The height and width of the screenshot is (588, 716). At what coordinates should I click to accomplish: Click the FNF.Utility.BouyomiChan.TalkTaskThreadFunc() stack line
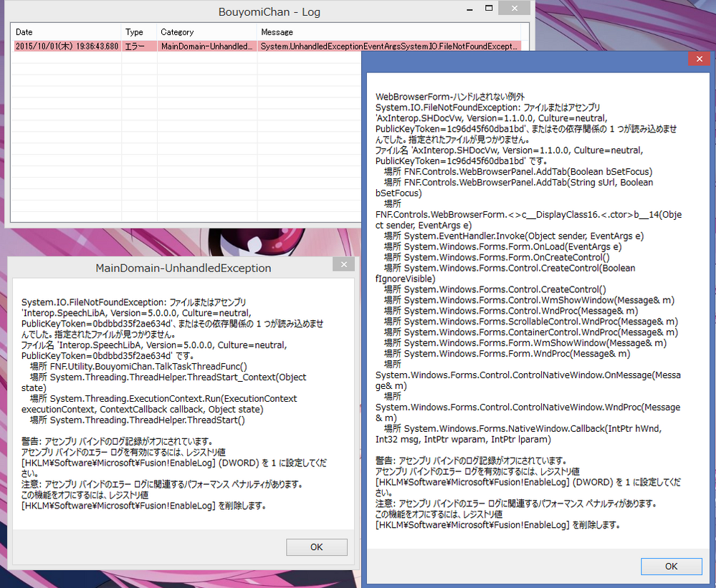tap(138, 366)
